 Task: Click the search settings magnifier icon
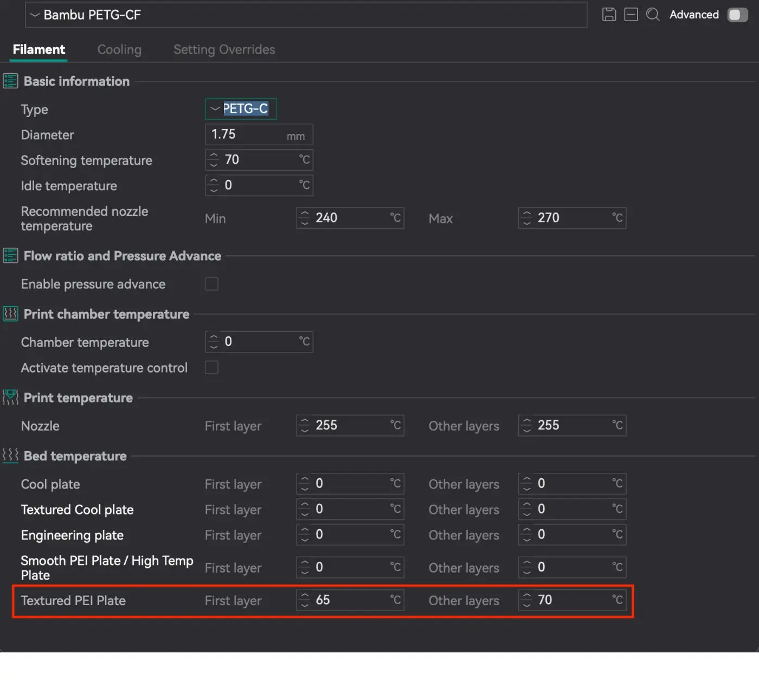pos(653,15)
